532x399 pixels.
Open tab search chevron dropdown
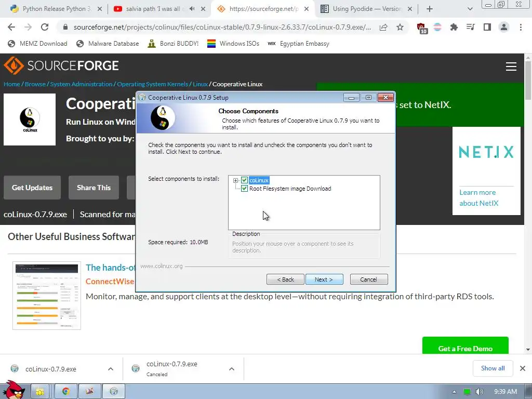pyautogui.click(x=470, y=9)
